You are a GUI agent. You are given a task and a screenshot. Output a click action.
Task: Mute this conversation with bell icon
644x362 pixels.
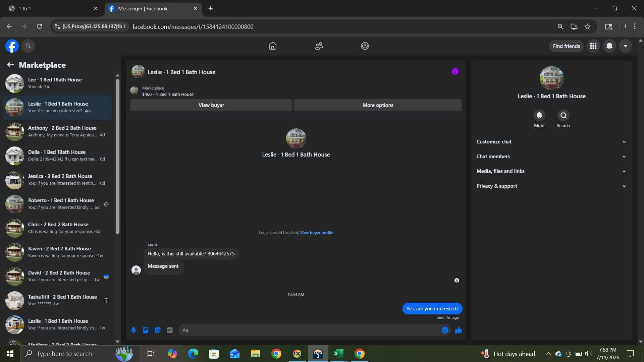tap(539, 115)
